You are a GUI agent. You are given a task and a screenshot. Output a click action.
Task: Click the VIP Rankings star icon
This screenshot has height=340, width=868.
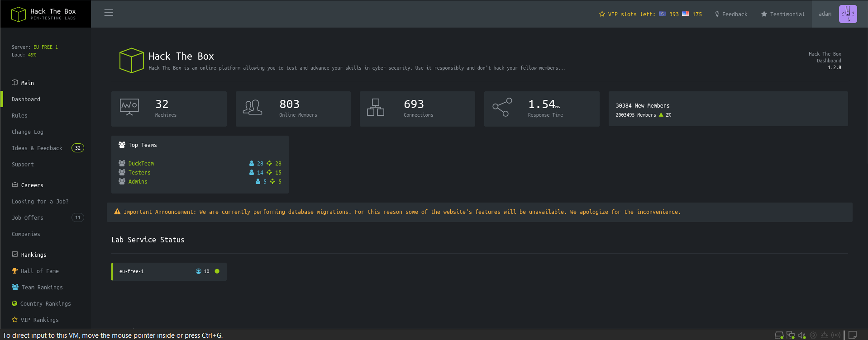pos(14,320)
